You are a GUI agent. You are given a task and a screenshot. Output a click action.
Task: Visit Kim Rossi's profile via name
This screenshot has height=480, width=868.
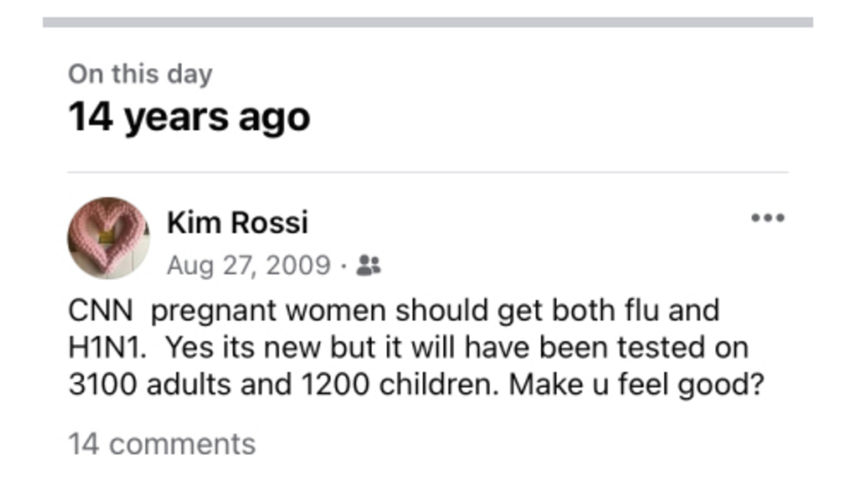(x=237, y=222)
